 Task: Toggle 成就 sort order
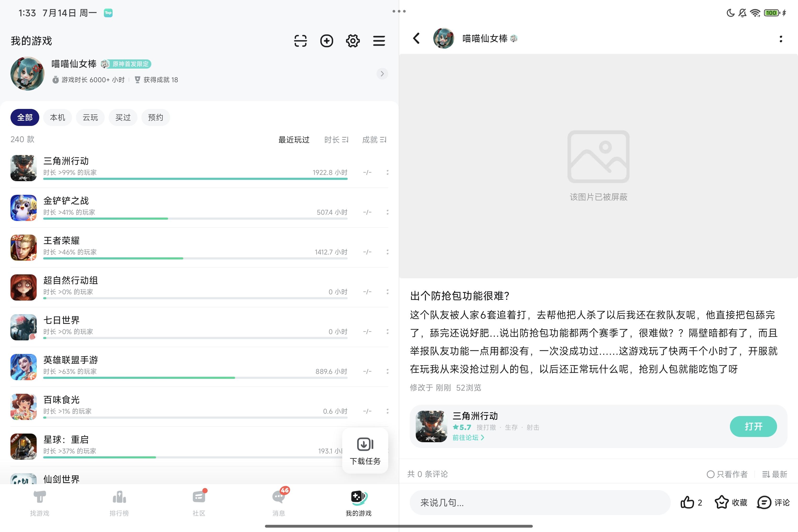(374, 140)
